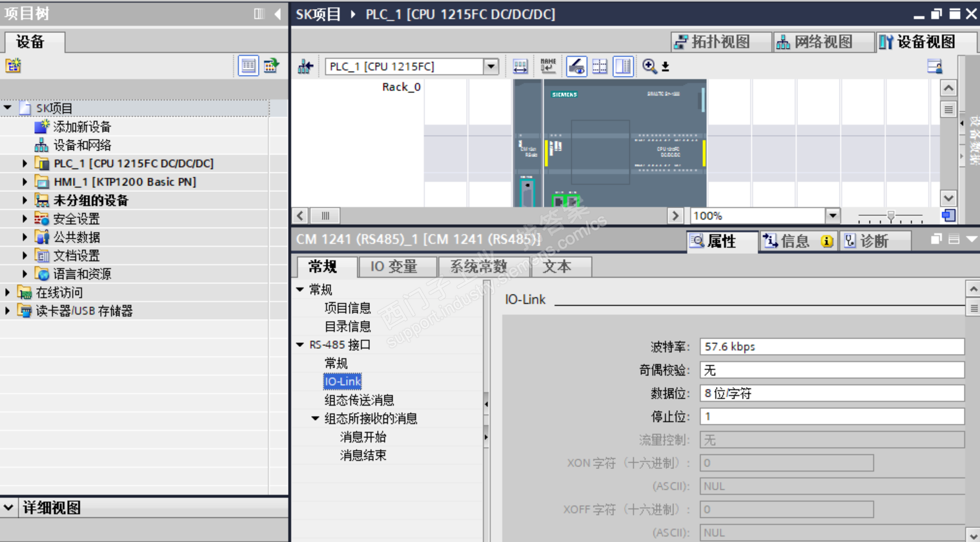Click the 公共数据 icon in project tree
The width and height of the screenshot is (980, 542).
coord(42,237)
